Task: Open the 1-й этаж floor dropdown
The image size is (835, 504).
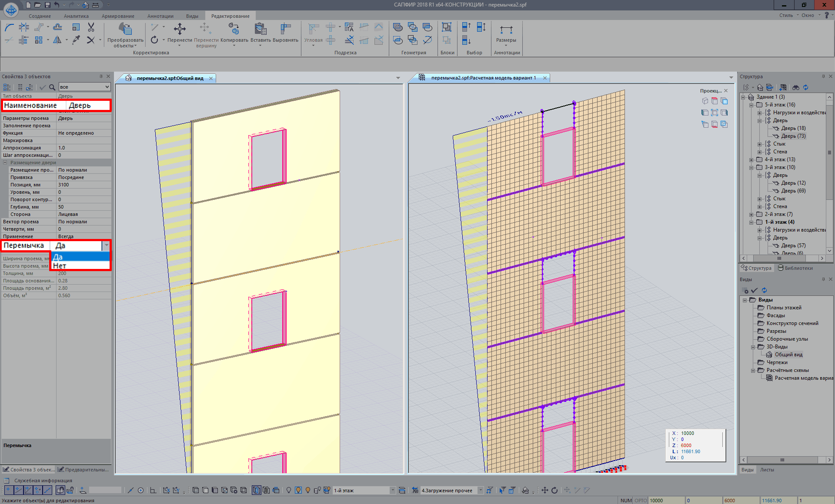Action: coord(392,490)
